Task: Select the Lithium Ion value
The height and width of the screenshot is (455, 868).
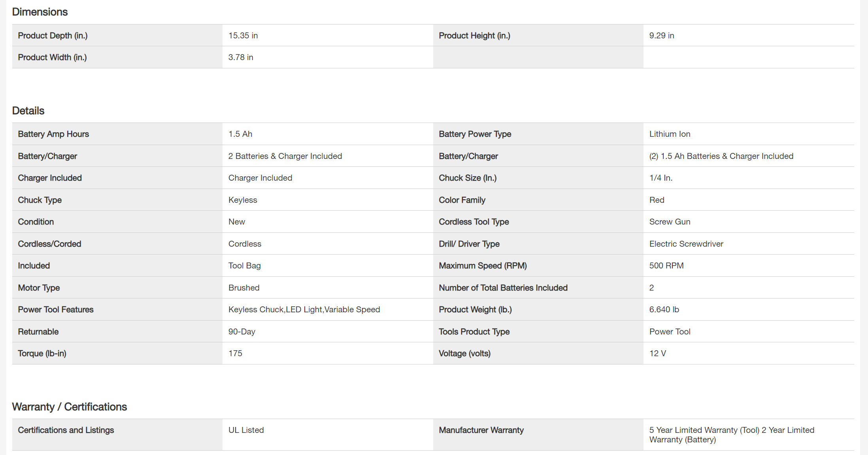Action: [x=670, y=134]
